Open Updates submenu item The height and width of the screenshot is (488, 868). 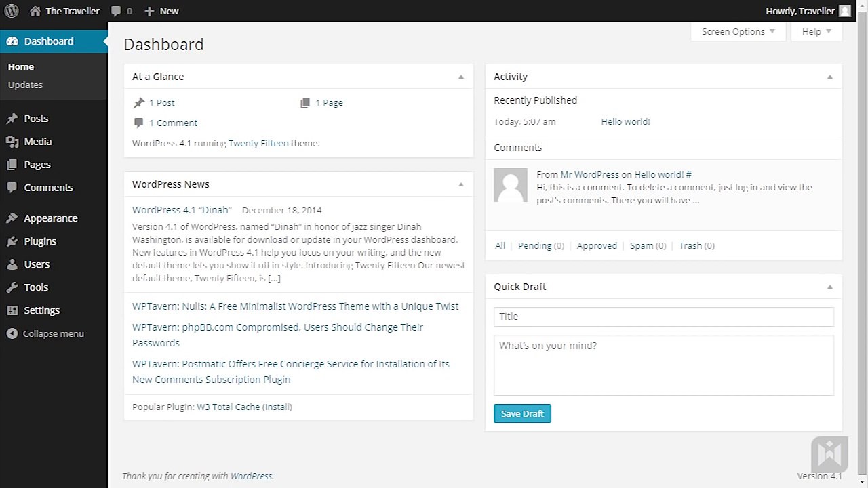point(25,85)
